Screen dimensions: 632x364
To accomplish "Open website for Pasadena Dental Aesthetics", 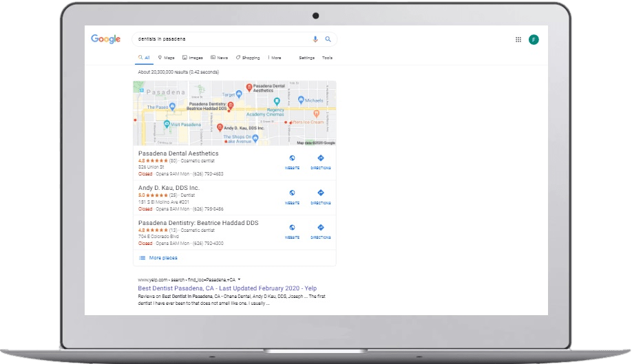I will (x=292, y=162).
